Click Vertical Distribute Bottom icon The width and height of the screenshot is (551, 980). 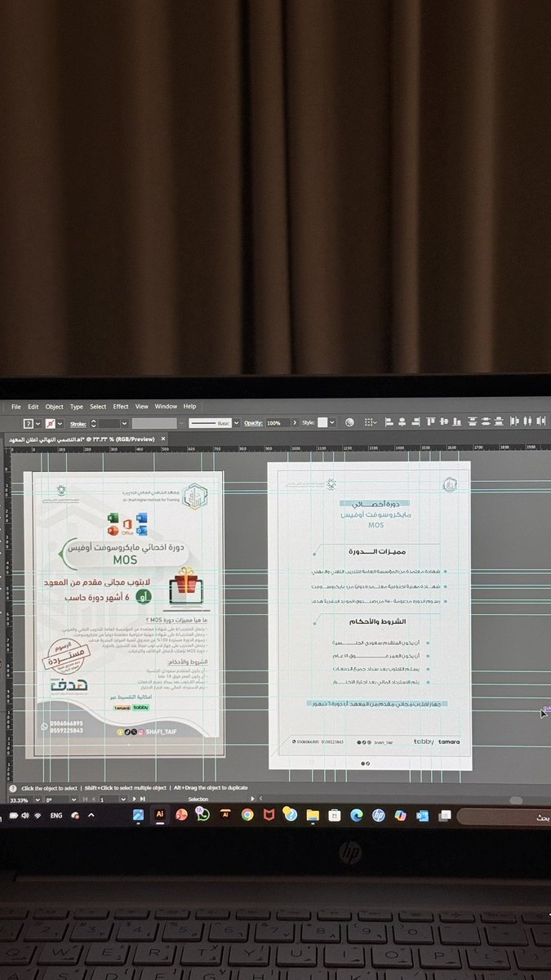pyautogui.click(x=498, y=422)
